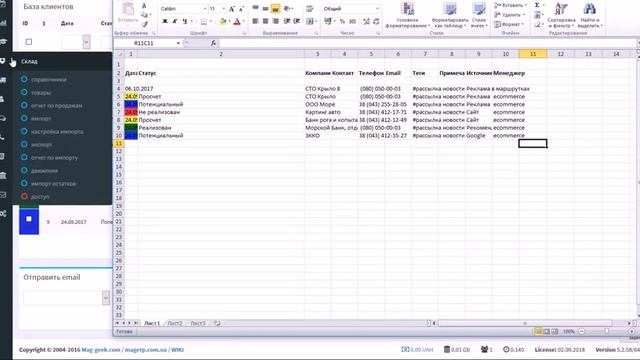Open справочники in Склад menu

point(49,80)
